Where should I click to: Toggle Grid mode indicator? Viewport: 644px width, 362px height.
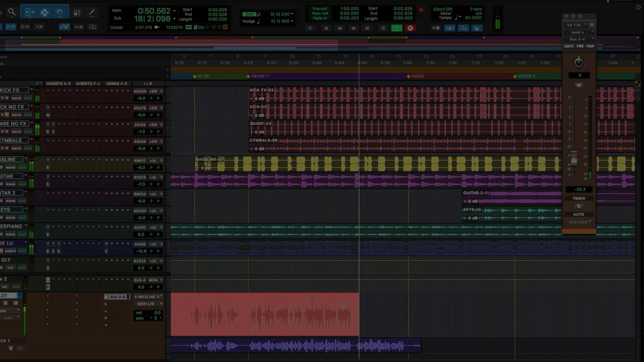[x=250, y=14]
